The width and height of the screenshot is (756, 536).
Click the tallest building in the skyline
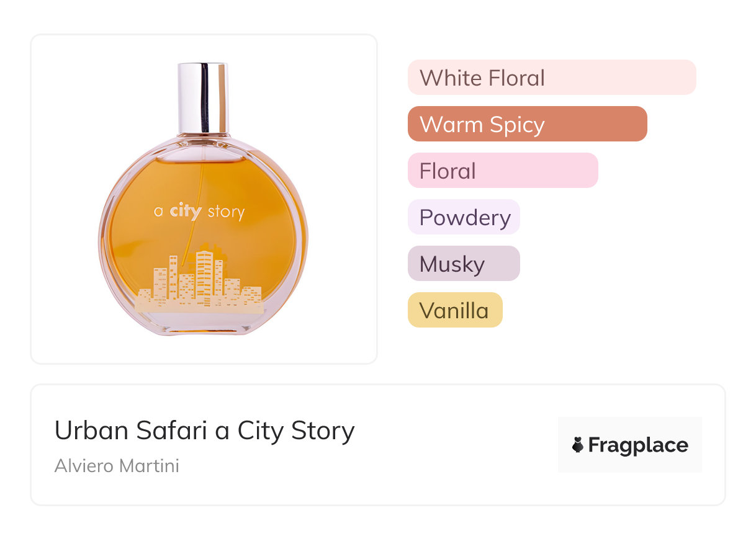coord(204,273)
